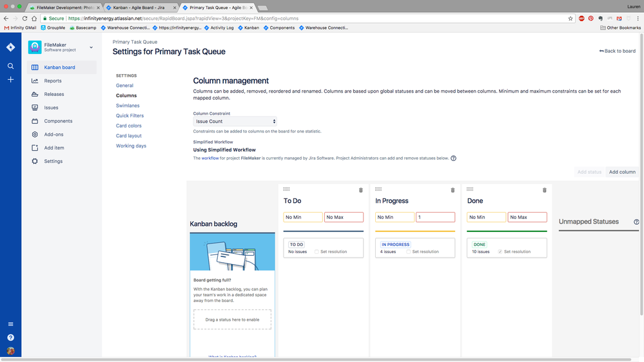
Task: Open project Settings in sidebar
Action: (62, 161)
